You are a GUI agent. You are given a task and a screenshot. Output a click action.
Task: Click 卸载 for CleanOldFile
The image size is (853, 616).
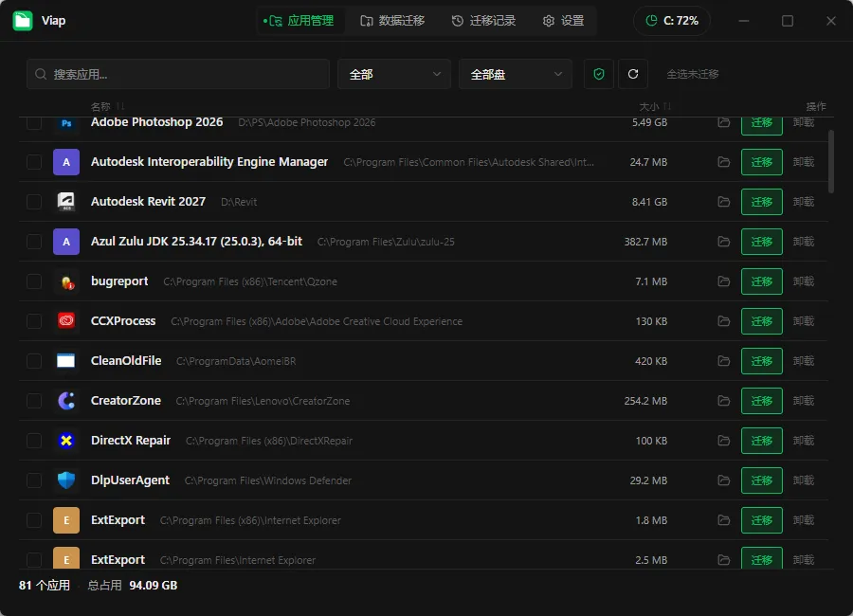pos(804,361)
